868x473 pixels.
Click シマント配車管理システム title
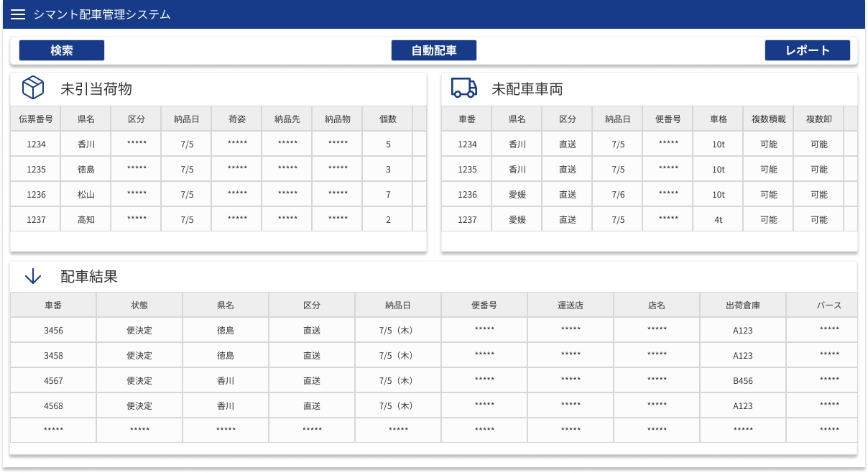click(x=102, y=14)
